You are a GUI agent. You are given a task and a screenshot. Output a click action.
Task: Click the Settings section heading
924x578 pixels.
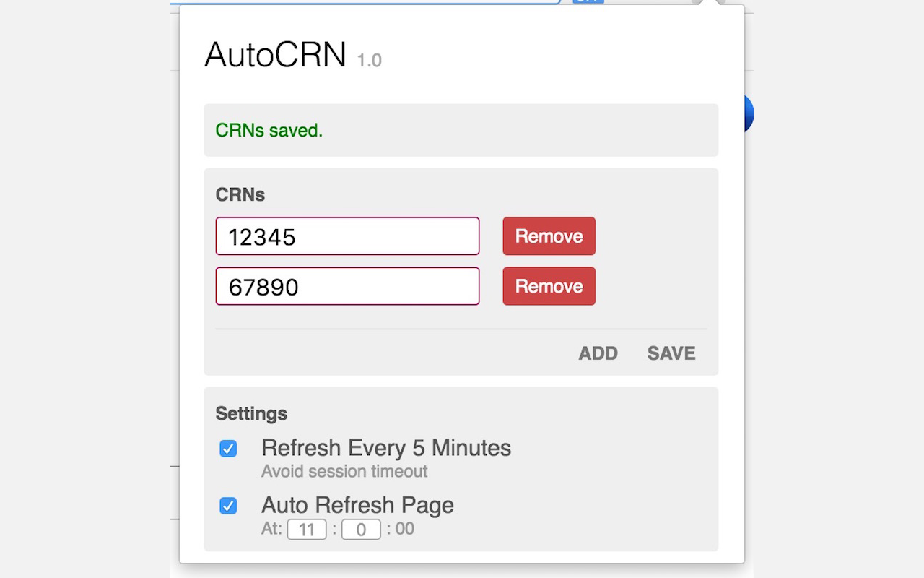(x=251, y=413)
